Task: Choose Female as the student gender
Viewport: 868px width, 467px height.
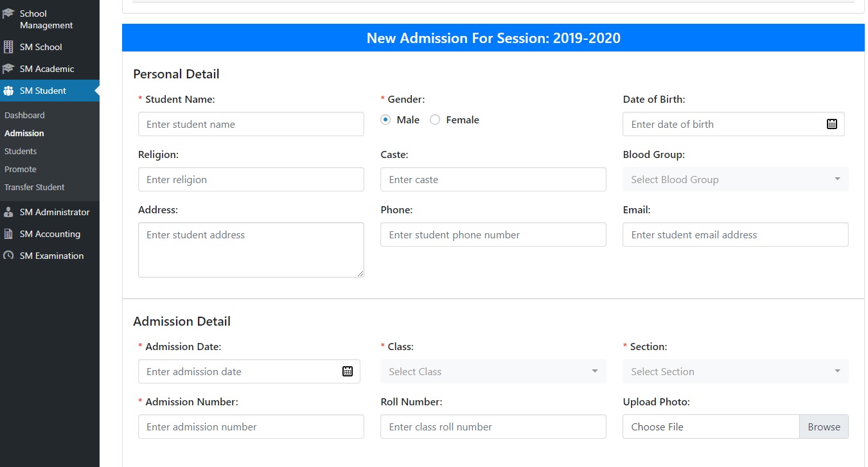Action: click(x=434, y=119)
